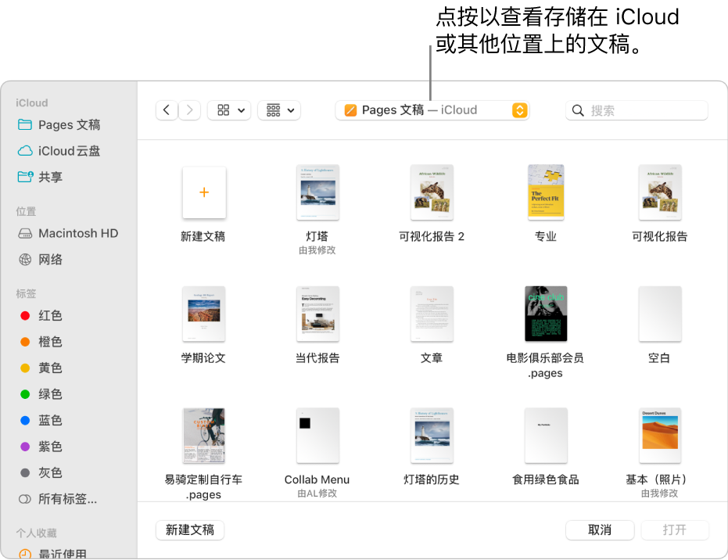Select the 灯塔的历史 document thumbnail

click(x=432, y=436)
